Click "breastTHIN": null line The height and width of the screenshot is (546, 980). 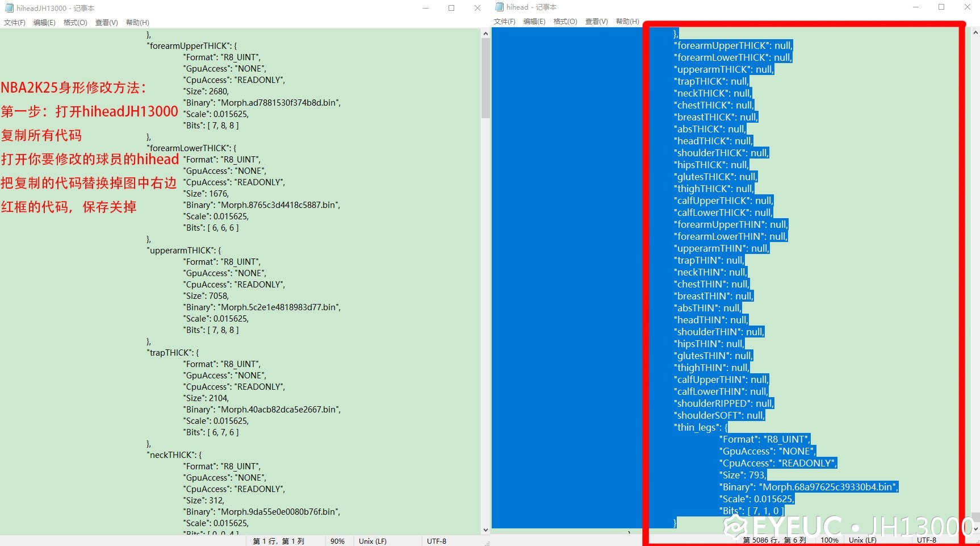tap(714, 296)
